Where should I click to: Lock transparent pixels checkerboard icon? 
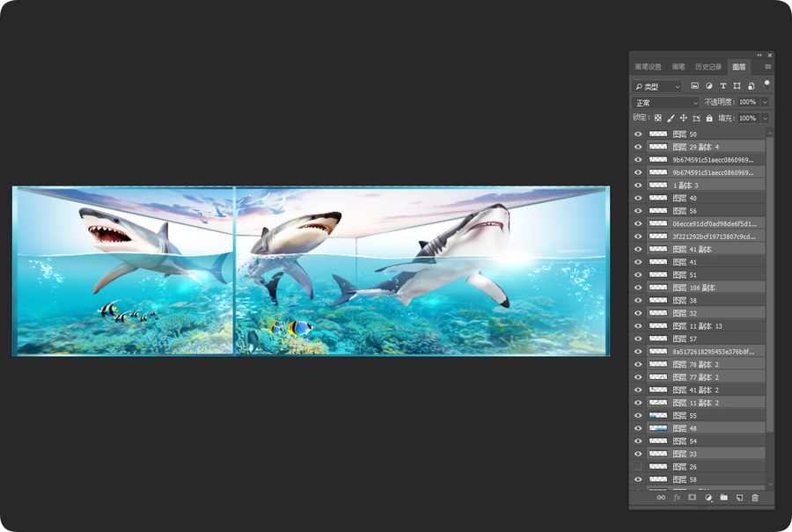[657, 118]
